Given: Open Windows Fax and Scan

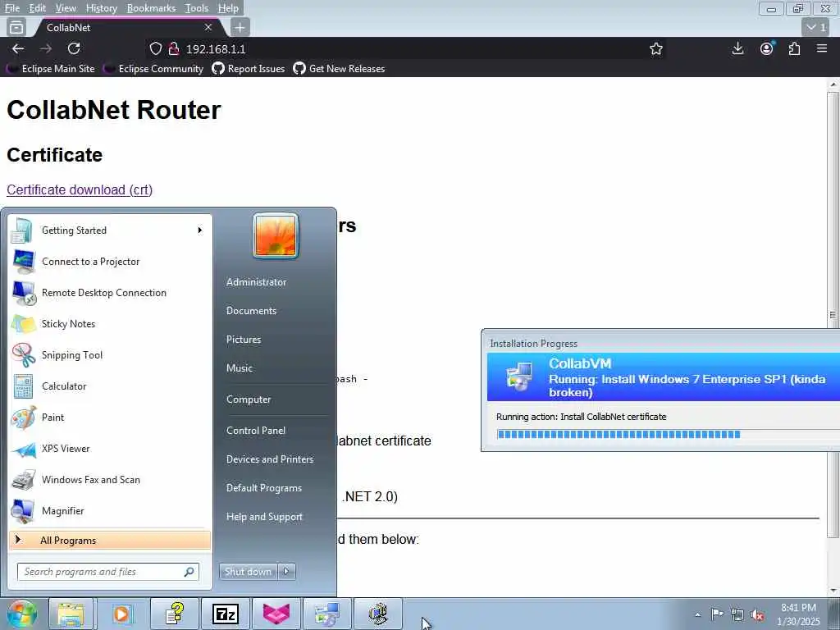Looking at the screenshot, I should point(109,479).
